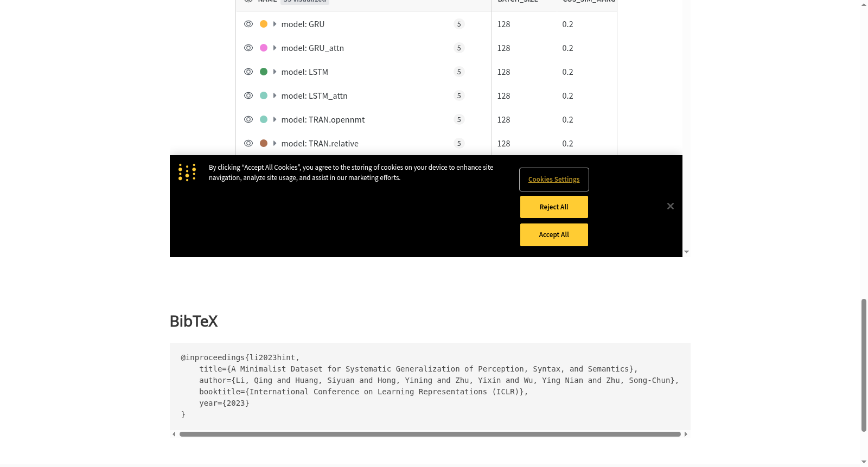
Task: Click the page vertical scrollbar thumb
Action: (x=864, y=365)
